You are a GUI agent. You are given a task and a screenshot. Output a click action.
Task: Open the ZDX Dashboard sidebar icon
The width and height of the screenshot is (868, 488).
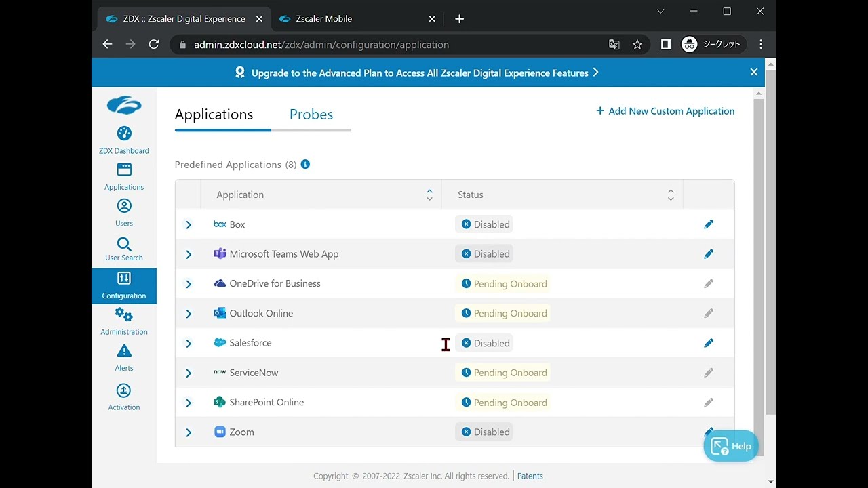coord(124,134)
